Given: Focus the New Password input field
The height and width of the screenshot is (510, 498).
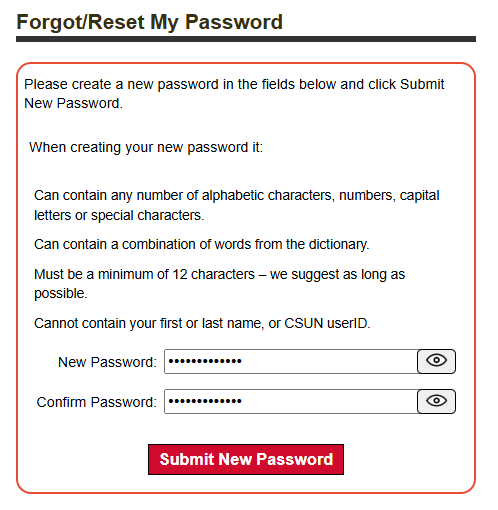Looking at the screenshot, I should (291, 361).
